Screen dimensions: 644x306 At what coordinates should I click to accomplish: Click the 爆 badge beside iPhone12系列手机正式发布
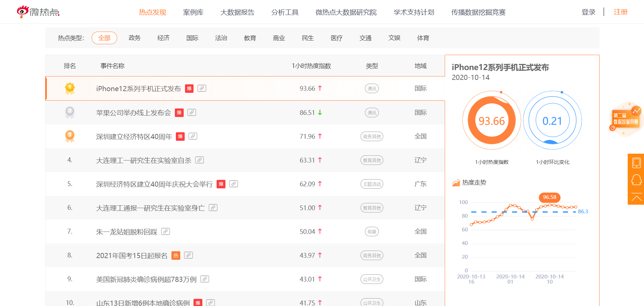(x=189, y=88)
